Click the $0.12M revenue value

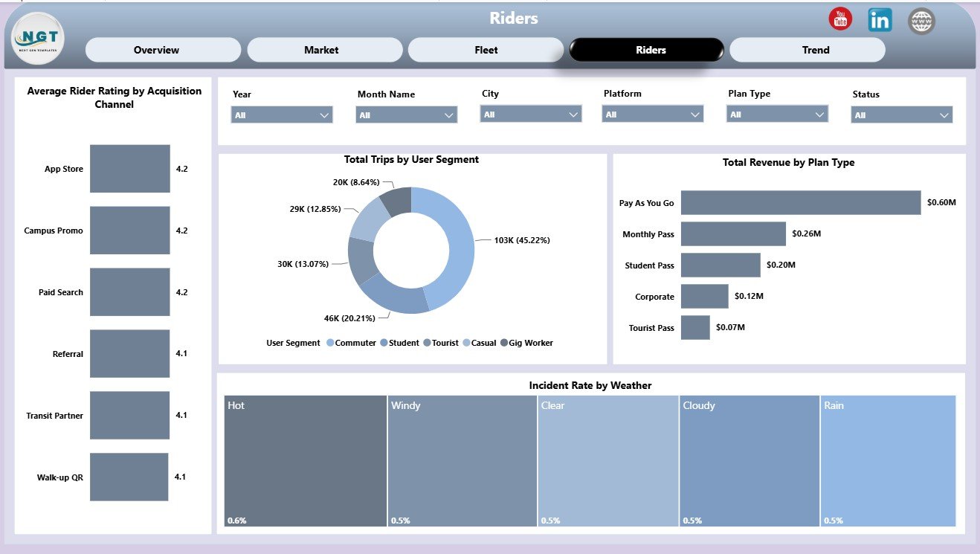(749, 296)
